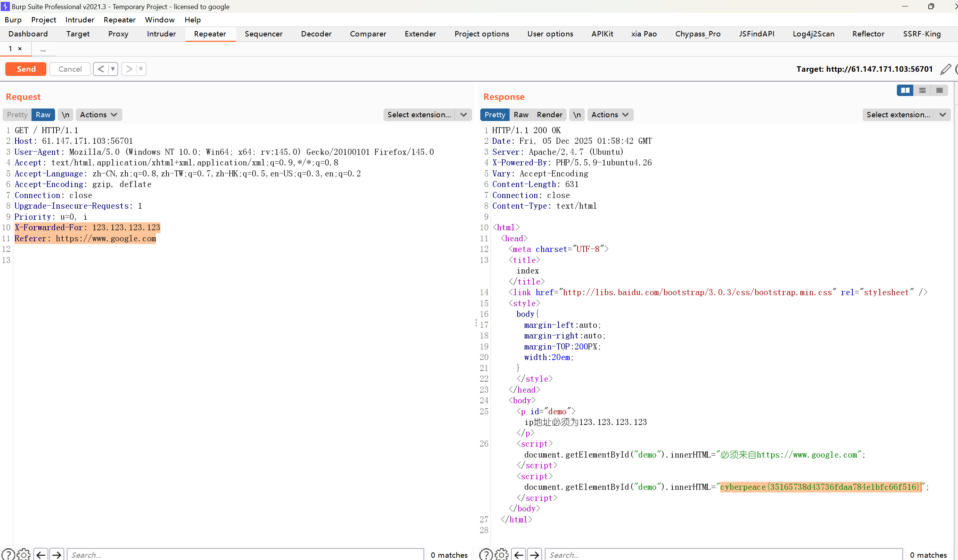Jump to next response search match arrow
This screenshot has height=560, width=958.
(x=535, y=554)
